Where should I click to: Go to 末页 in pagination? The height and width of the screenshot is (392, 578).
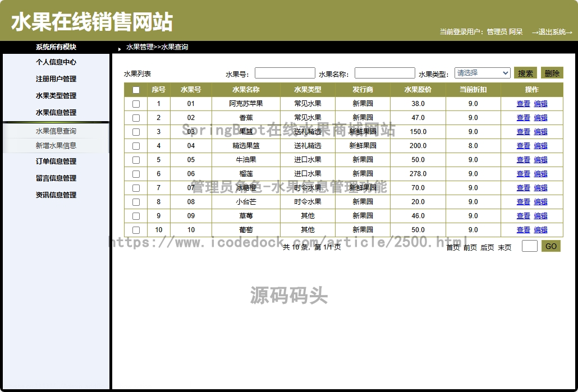pyautogui.click(x=504, y=247)
